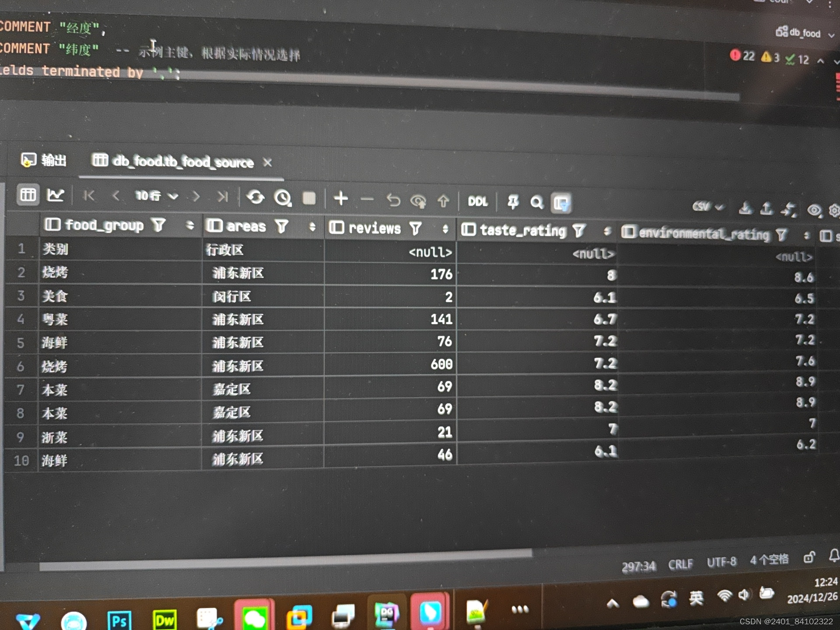Image resolution: width=840 pixels, height=630 pixels.
Task: Toggle the table grid view icon
Action: click(x=28, y=194)
